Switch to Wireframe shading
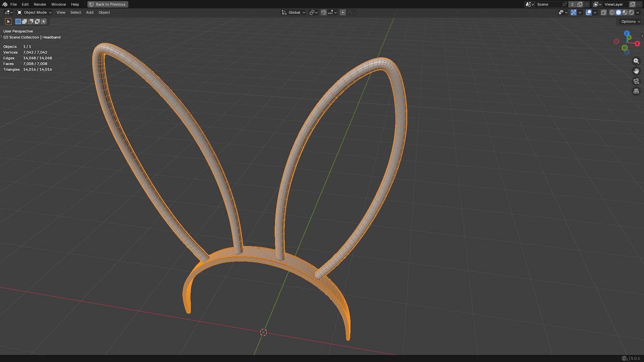Screen dimensions: 644x362 click(612, 12)
